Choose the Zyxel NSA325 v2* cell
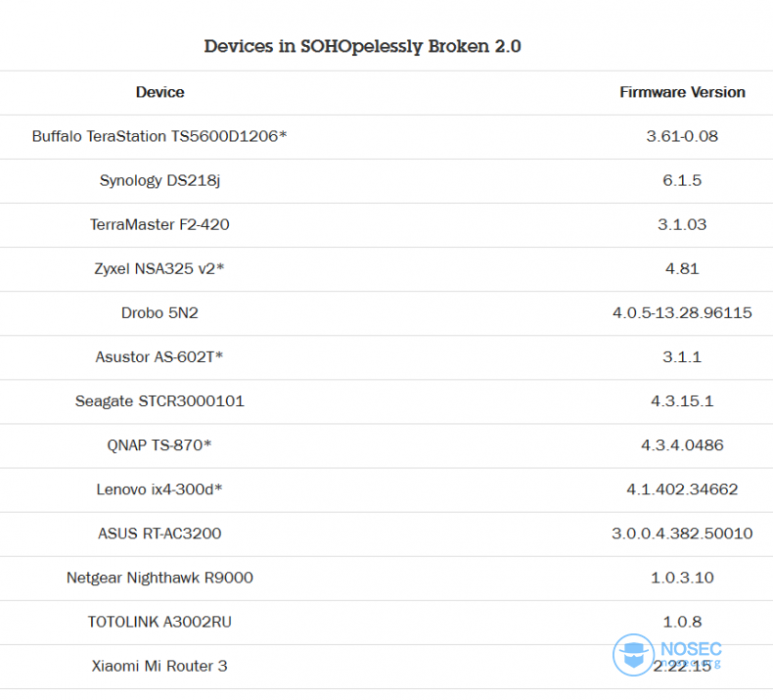 [x=159, y=269]
